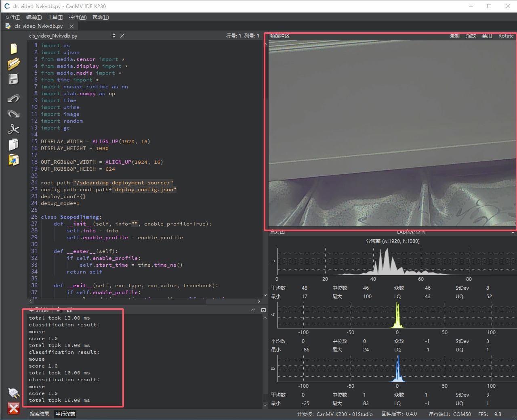
Task: Toggle 录制 recording in the frame buffer
Action: [454, 36]
